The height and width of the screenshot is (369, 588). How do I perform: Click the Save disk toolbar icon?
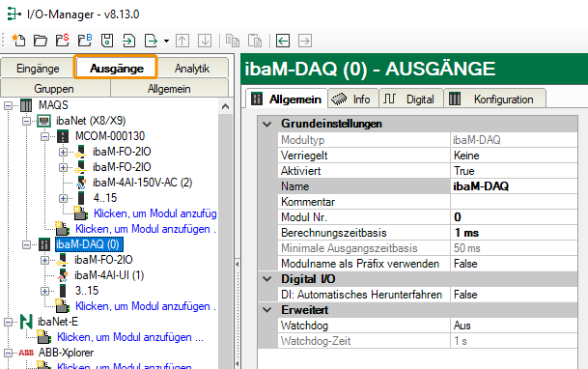pos(107,41)
